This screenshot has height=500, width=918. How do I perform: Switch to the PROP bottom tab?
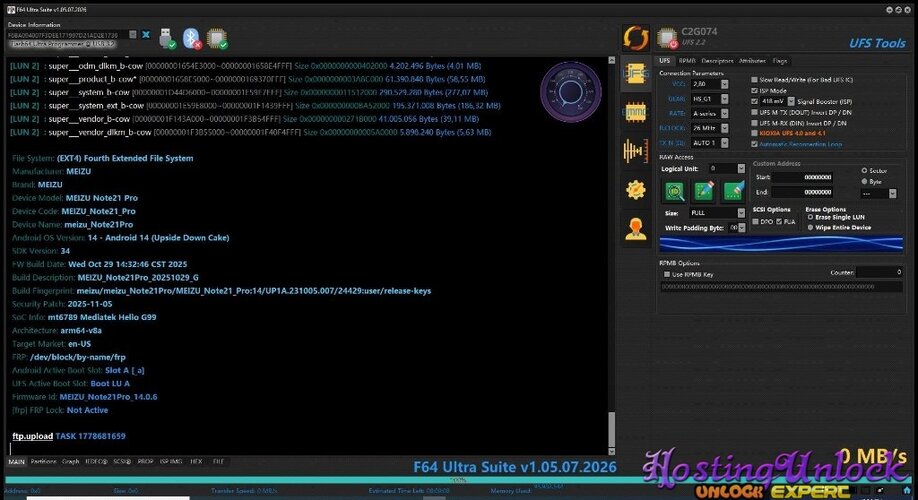(145, 462)
